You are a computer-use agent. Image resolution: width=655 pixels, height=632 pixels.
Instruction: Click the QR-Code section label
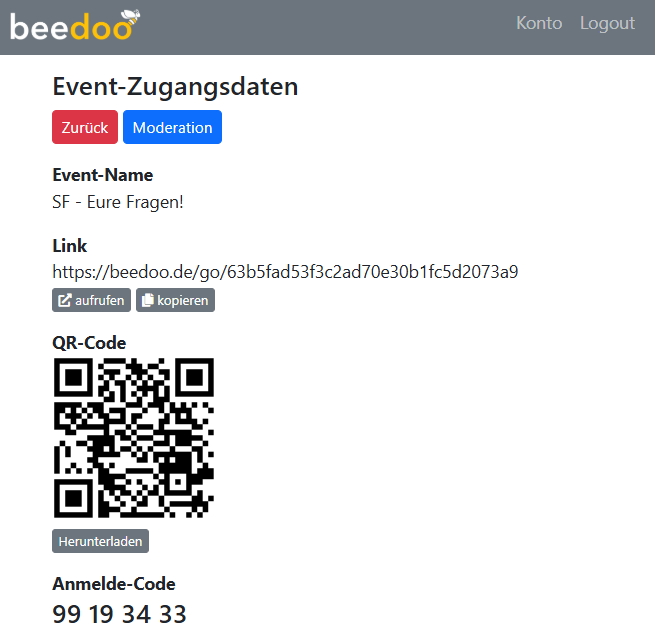[89, 343]
